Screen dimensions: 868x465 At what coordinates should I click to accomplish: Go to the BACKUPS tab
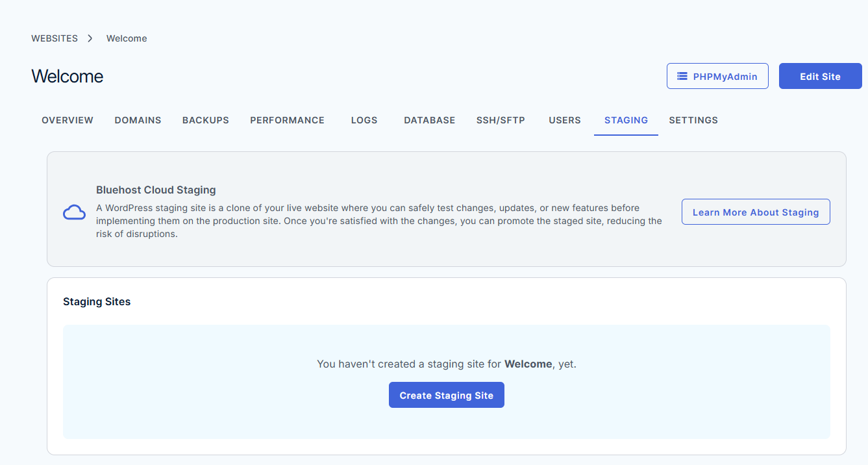pyautogui.click(x=206, y=120)
